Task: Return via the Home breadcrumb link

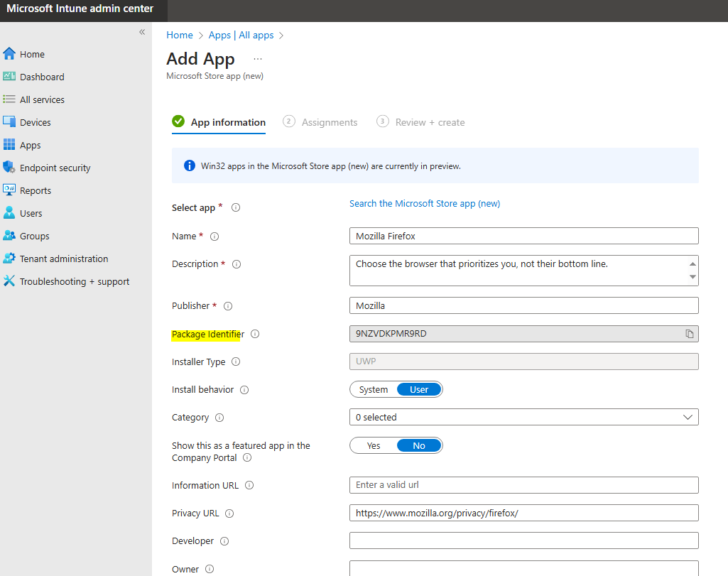Action: click(179, 35)
